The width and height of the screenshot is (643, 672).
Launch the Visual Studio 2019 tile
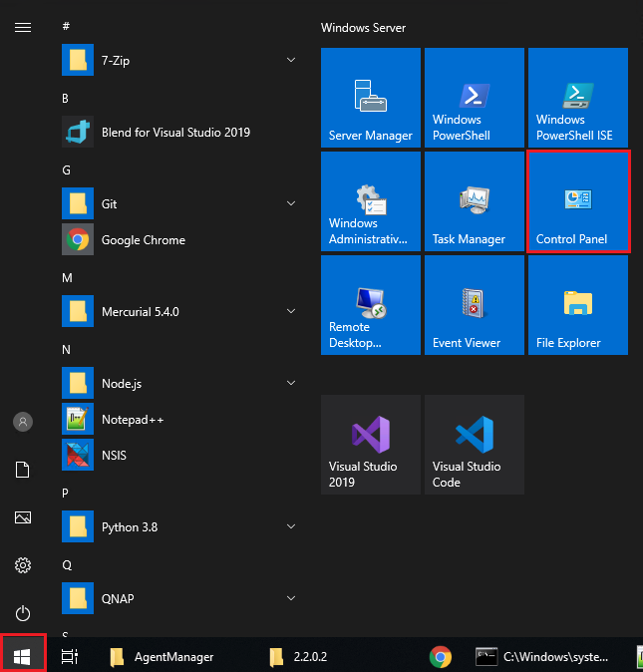tap(371, 445)
